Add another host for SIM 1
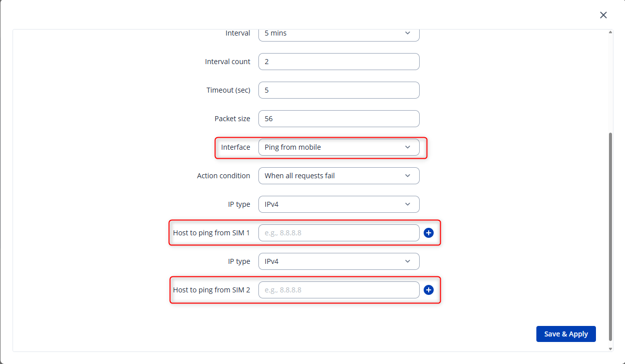 click(429, 233)
